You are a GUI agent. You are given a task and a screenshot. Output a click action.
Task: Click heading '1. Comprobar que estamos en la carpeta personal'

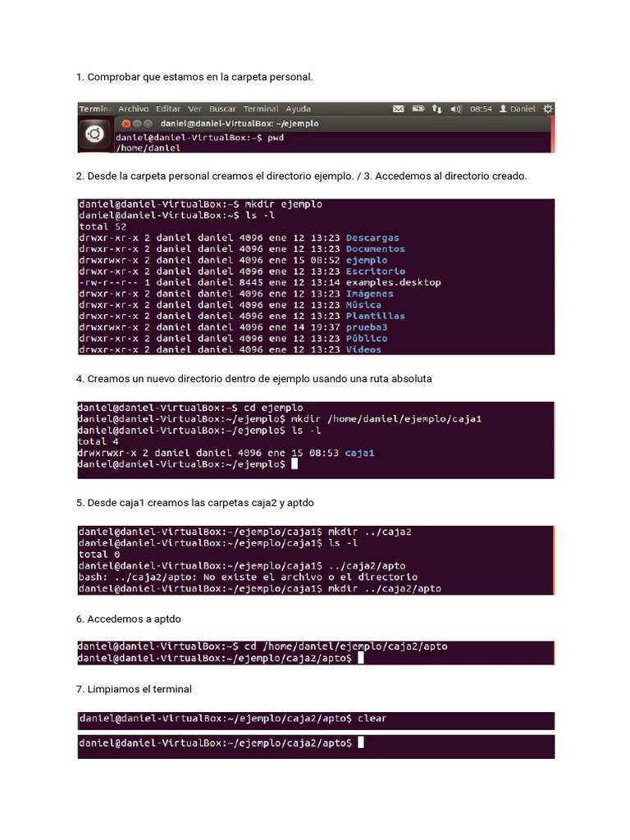pos(194,77)
